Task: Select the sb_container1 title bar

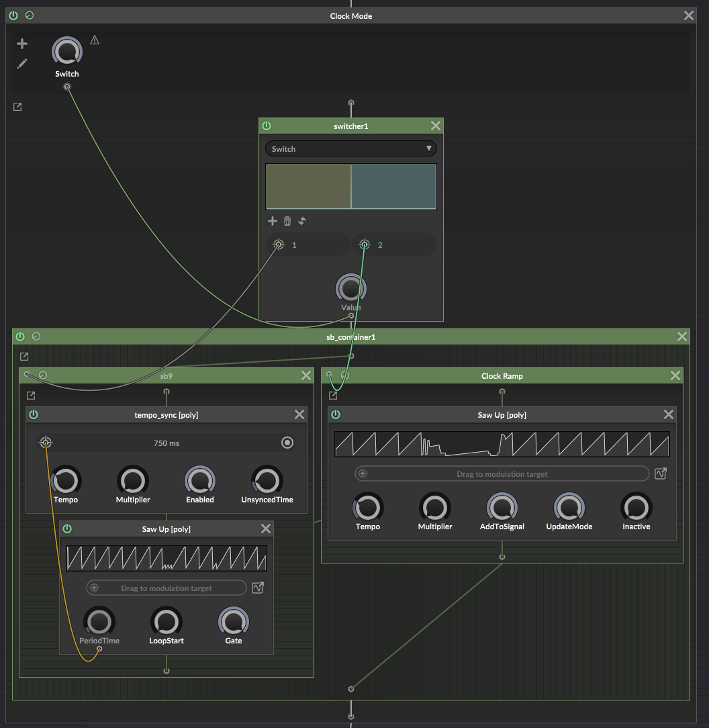Action: [x=351, y=336]
